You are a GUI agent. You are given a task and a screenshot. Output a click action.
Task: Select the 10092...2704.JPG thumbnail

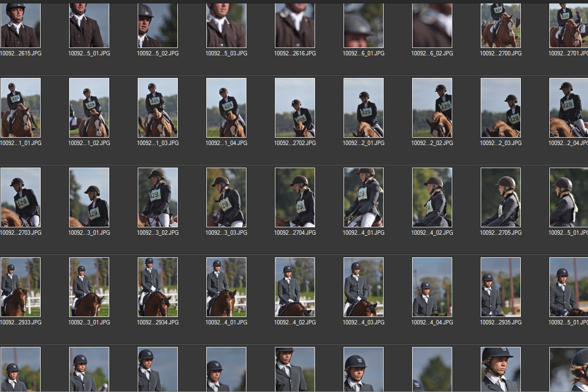tap(295, 197)
